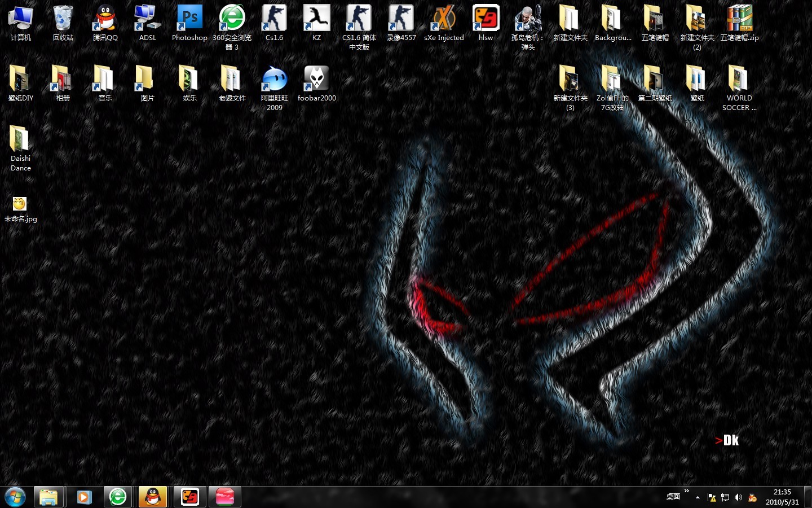Select the Zol偷FH的7G改轴 folder
812x508 pixels.
pyautogui.click(x=612, y=88)
